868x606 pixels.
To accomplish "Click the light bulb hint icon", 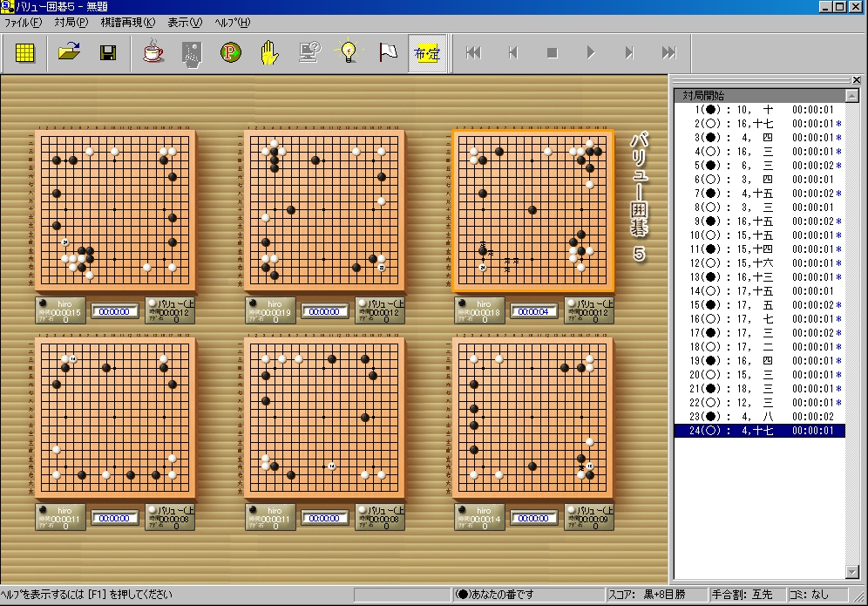I will [x=348, y=53].
